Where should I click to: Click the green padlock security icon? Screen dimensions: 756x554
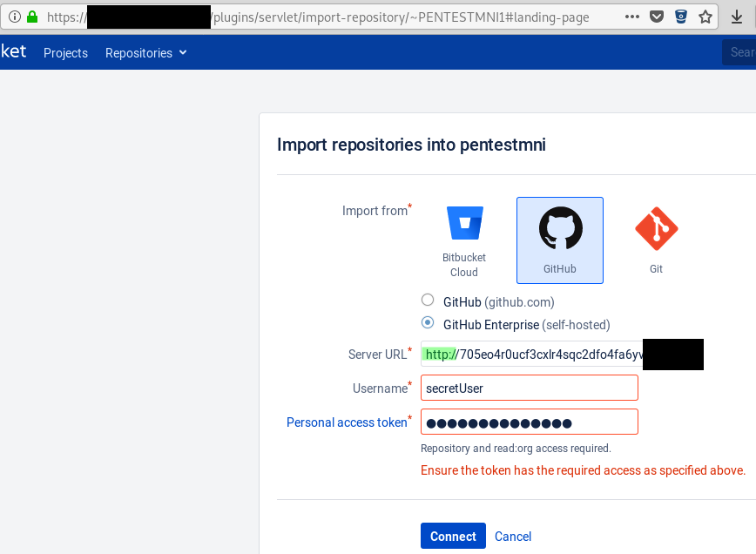coord(32,17)
